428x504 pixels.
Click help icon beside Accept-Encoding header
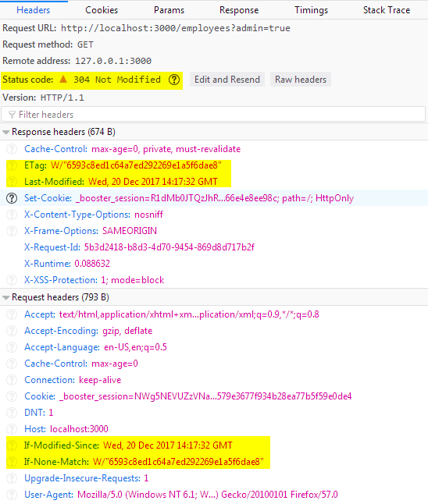(x=12, y=331)
